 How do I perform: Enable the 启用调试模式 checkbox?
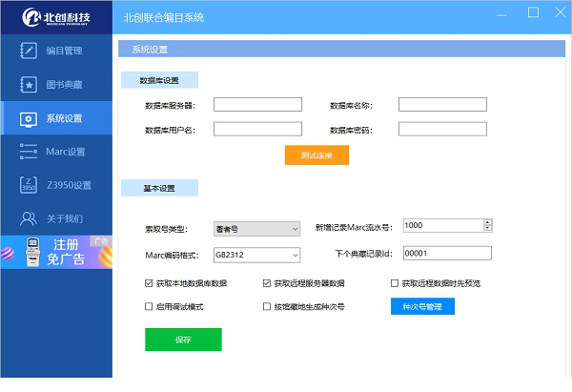[x=149, y=307]
